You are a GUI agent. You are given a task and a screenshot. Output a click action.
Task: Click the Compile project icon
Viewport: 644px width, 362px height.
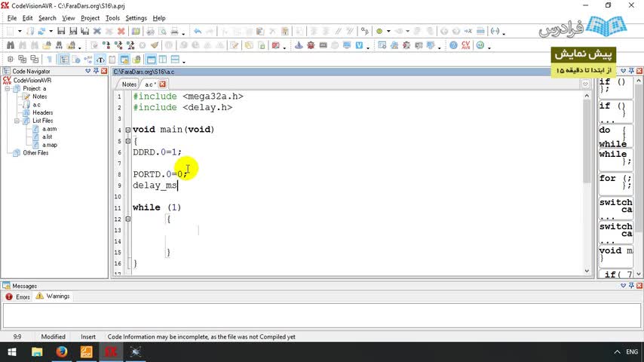point(106,45)
